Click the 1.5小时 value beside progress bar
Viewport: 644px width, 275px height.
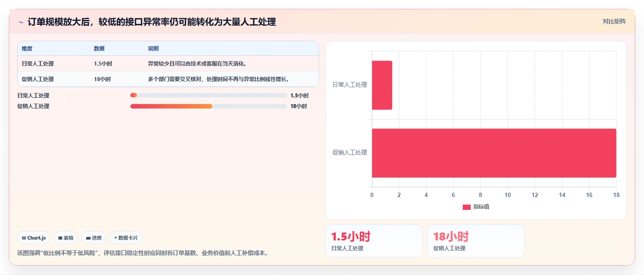pyautogui.click(x=299, y=96)
